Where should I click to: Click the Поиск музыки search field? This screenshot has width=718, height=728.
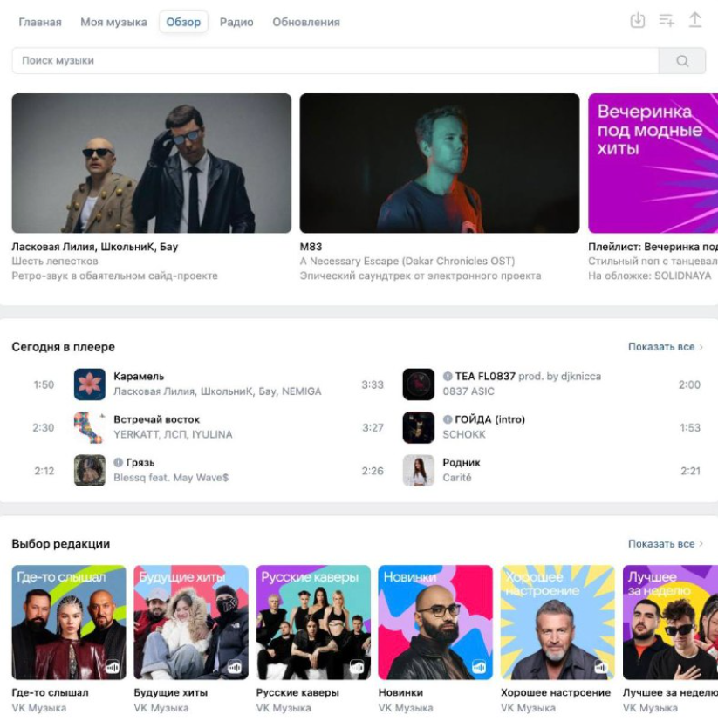click(334, 61)
